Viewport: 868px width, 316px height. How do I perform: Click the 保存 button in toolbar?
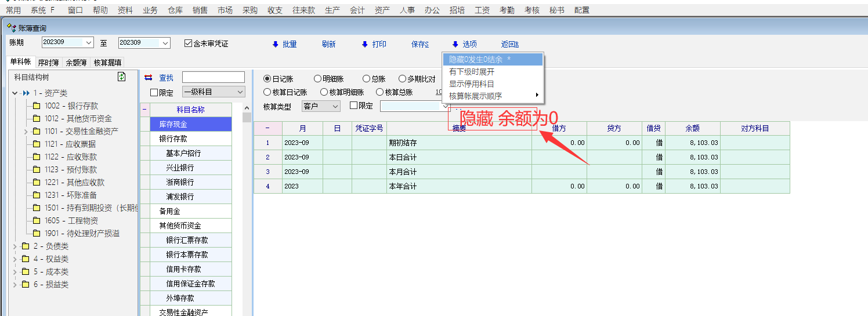[419, 45]
